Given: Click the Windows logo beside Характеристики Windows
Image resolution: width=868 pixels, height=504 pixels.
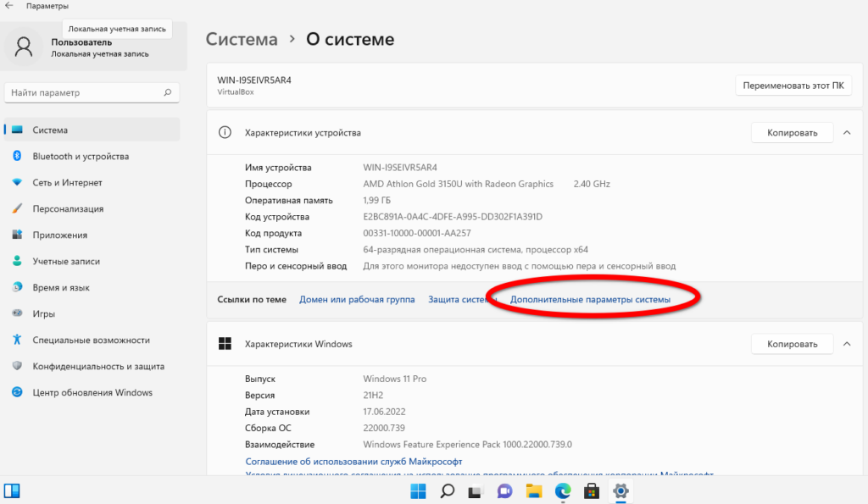Looking at the screenshot, I should pyautogui.click(x=225, y=344).
